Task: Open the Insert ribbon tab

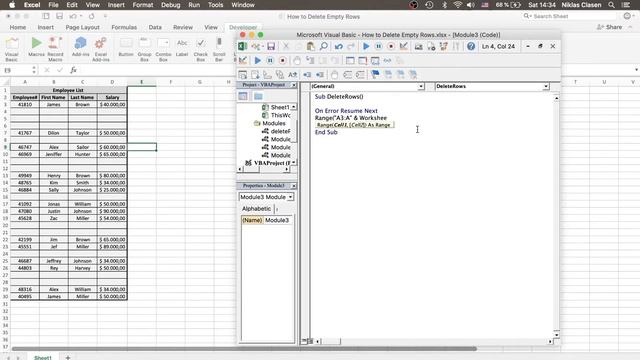Action: 46,27
